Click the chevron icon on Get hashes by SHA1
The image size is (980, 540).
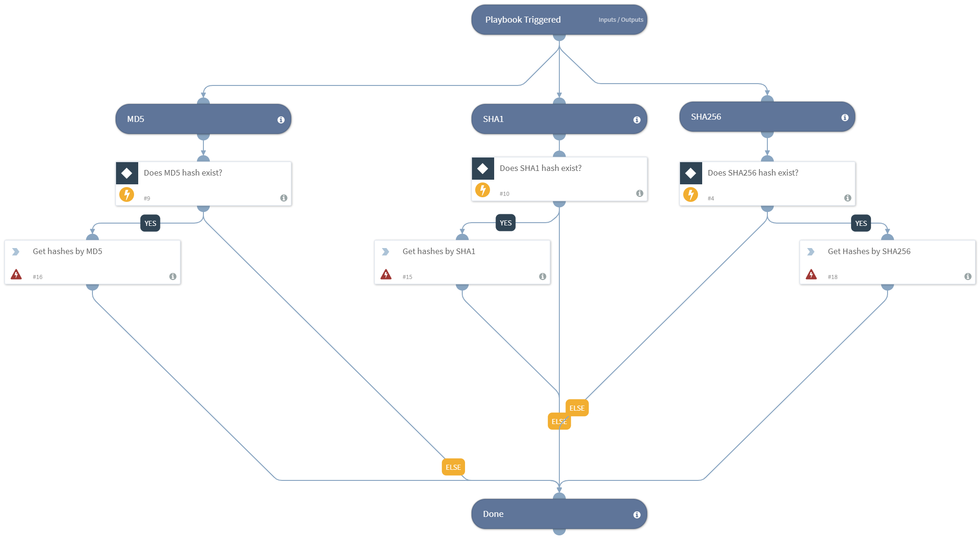tap(385, 252)
